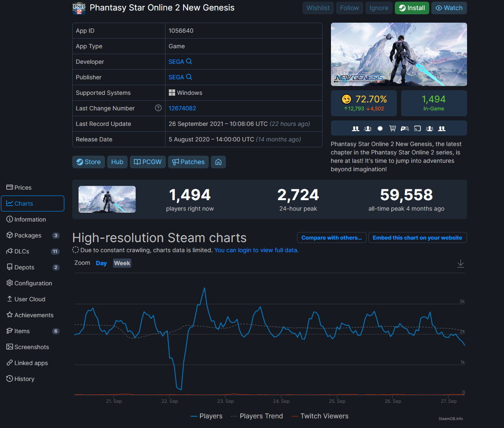
Task: Click the 25. Sep date label on chart axis
Action: (337, 402)
